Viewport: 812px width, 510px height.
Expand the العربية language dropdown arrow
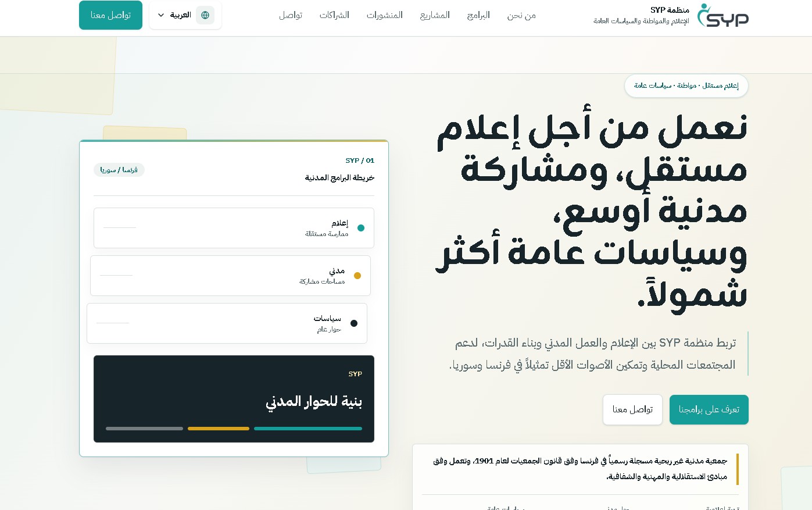click(x=161, y=15)
